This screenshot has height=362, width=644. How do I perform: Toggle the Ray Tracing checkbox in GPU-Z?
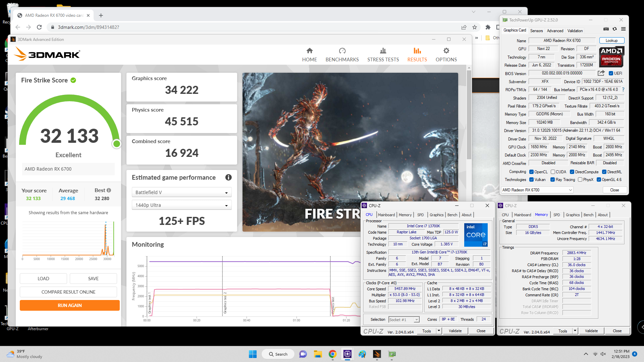point(552,180)
